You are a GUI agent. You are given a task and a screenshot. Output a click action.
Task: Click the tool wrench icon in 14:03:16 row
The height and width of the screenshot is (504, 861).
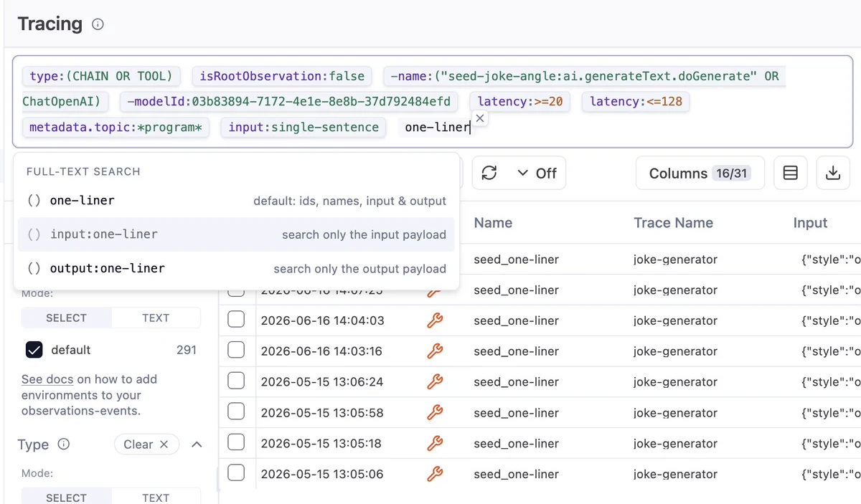click(435, 351)
